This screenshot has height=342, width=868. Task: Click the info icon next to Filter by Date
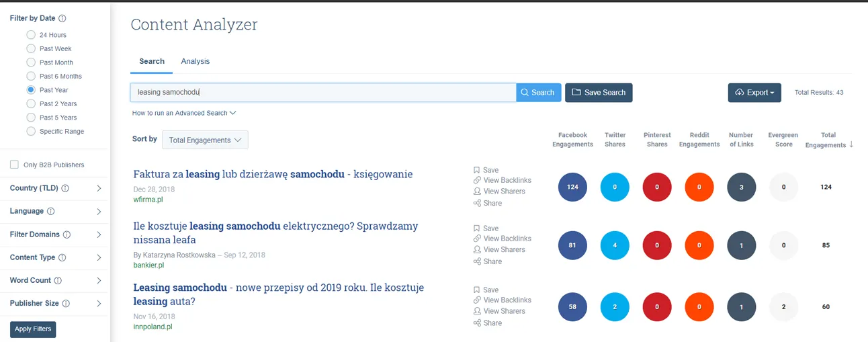click(62, 19)
